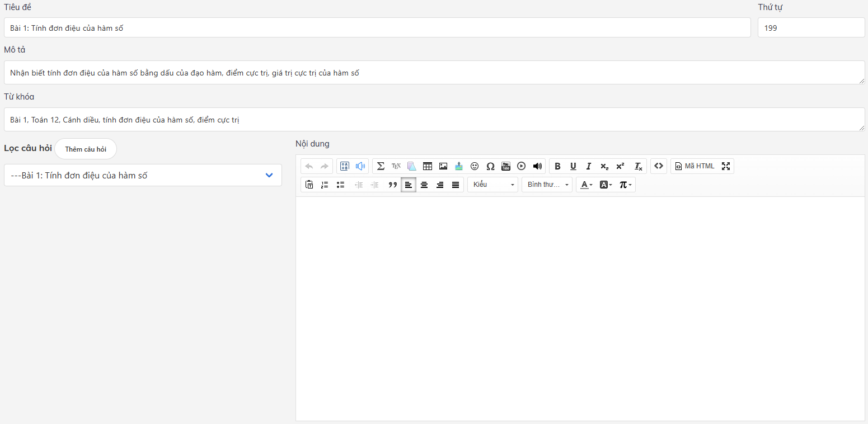Center align the text
Image resolution: width=868 pixels, height=424 pixels.
[x=424, y=185]
